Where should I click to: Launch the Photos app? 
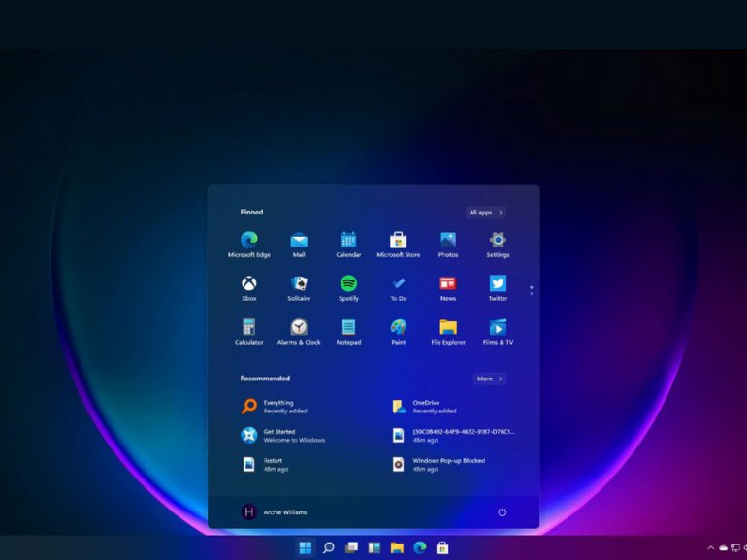tap(448, 245)
